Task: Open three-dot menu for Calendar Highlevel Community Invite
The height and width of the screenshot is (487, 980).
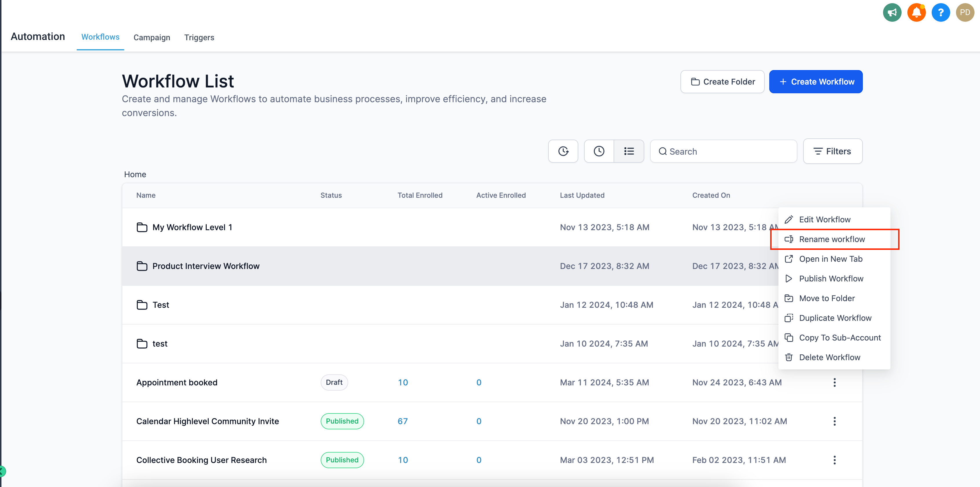Action: (x=834, y=421)
